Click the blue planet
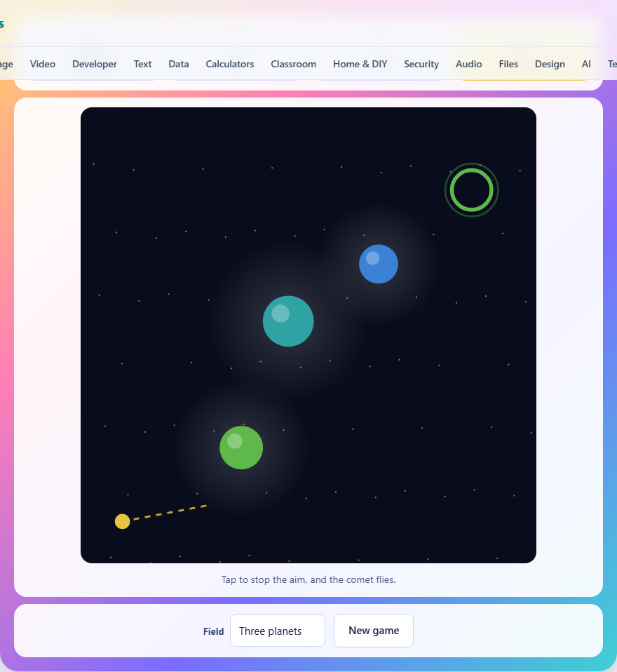This screenshot has height=672, width=617. tap(379, 264)
